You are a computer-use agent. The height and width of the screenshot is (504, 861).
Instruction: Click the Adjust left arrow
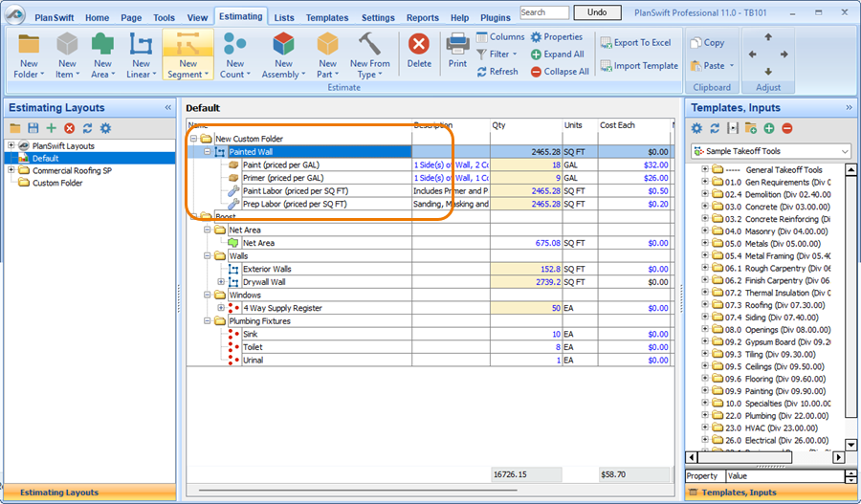pyautogui.click(x=752, y=55)
